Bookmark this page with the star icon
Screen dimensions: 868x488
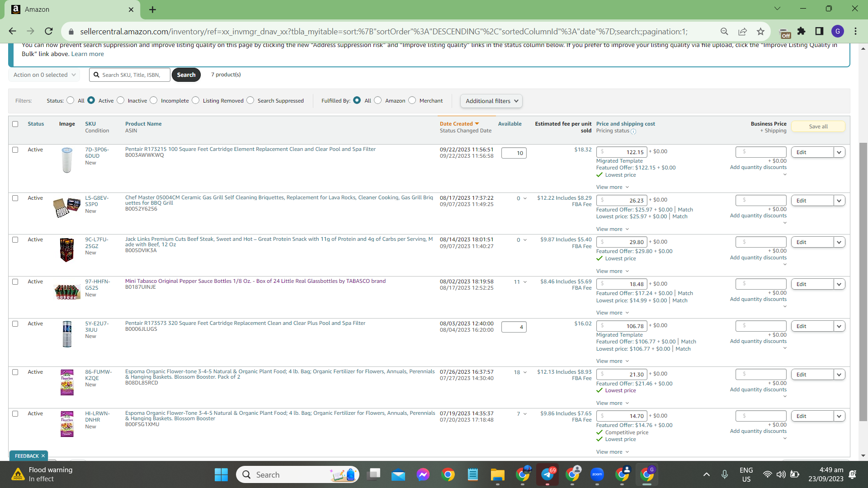click(760, 31)
